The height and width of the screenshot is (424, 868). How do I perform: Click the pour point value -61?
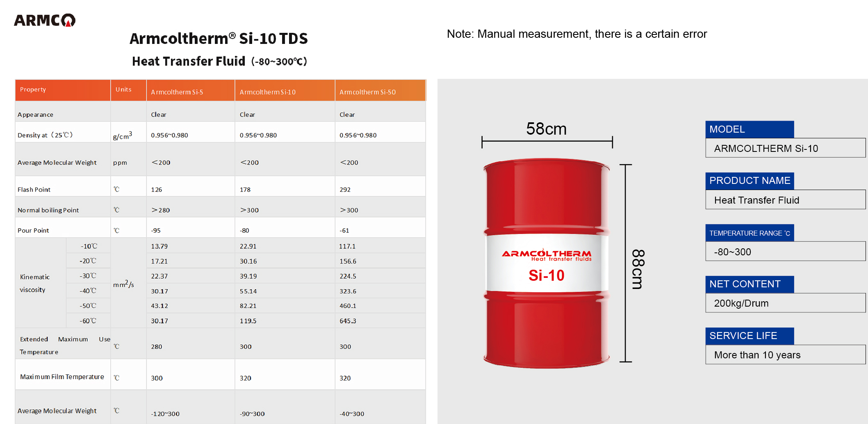344,231
